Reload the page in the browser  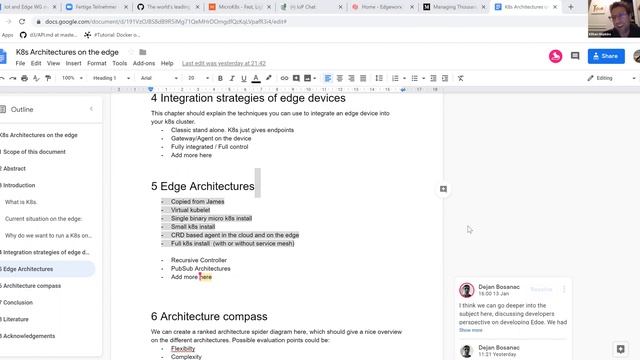click(x=22, y=21)
